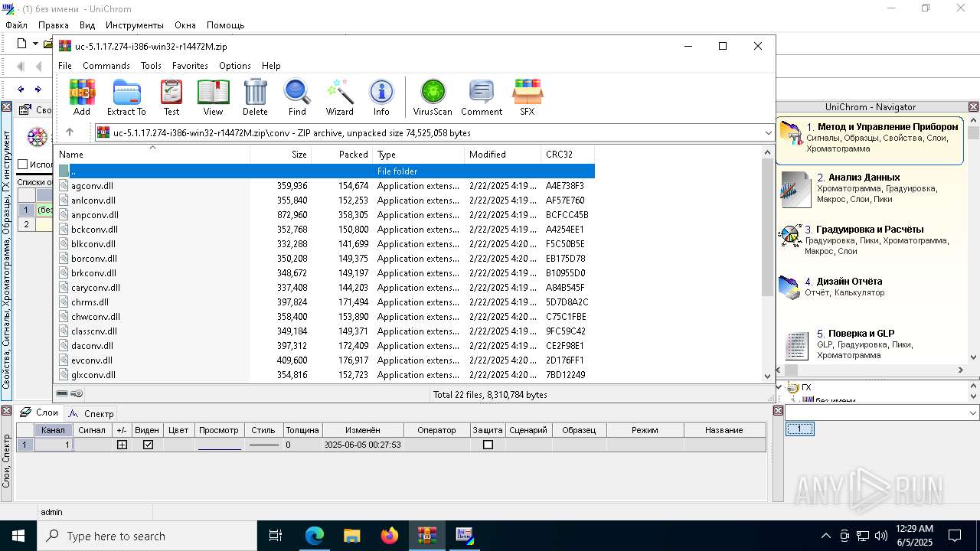Open the WinRAR Options menu
The width and height of the screenshot is (980, 551).
click(x=235, y=66)
